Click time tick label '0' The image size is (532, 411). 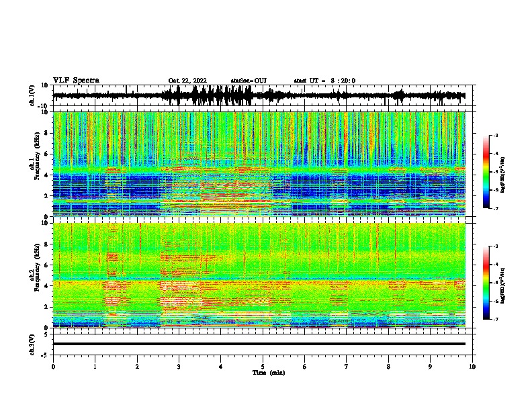click(53, 367)
